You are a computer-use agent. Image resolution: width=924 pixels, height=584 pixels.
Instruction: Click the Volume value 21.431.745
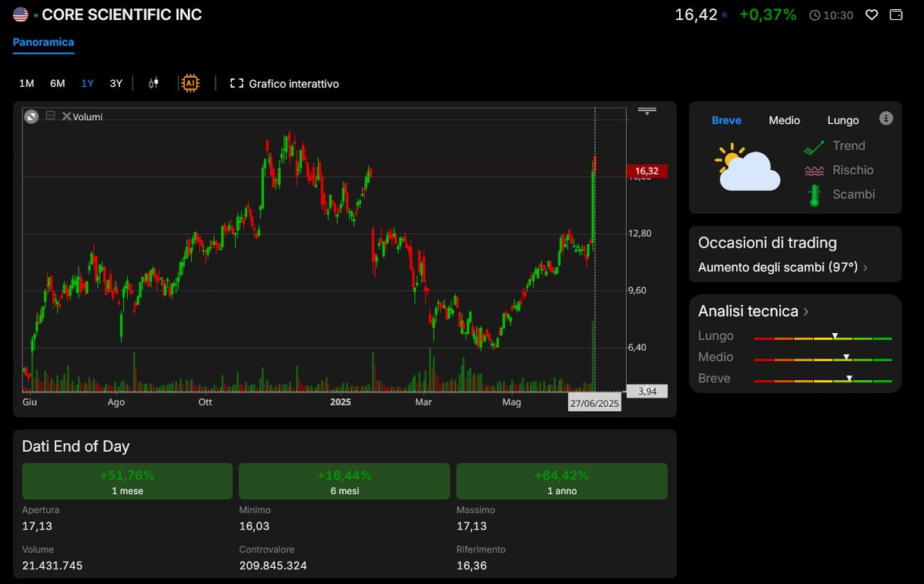(x=52, y=566)
